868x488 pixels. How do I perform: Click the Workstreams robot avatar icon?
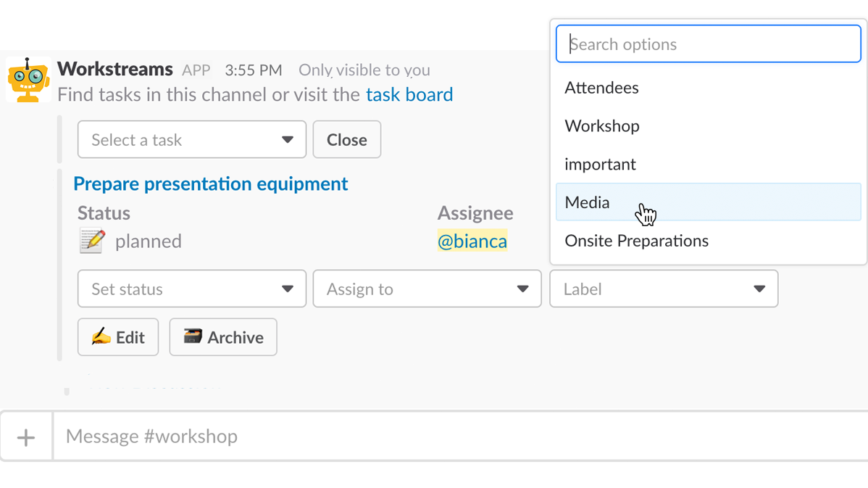click(28, 80)
